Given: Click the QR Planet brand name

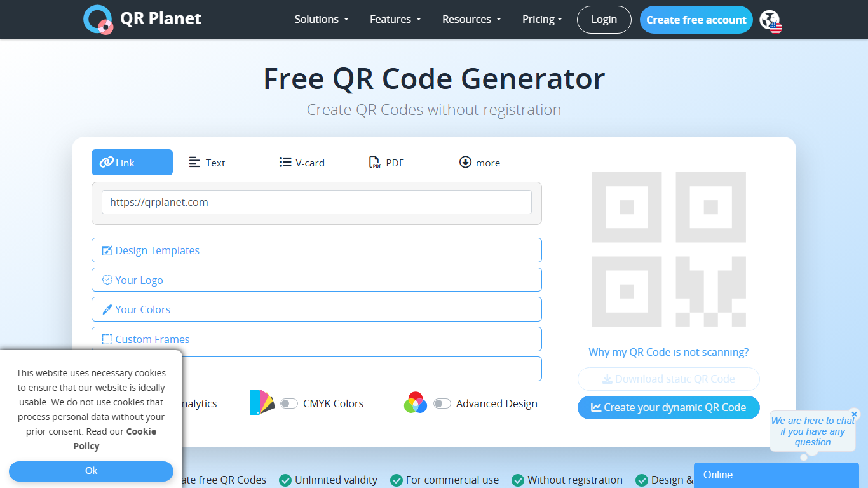Looking at the screenshot, I should (x=161, y=18).
